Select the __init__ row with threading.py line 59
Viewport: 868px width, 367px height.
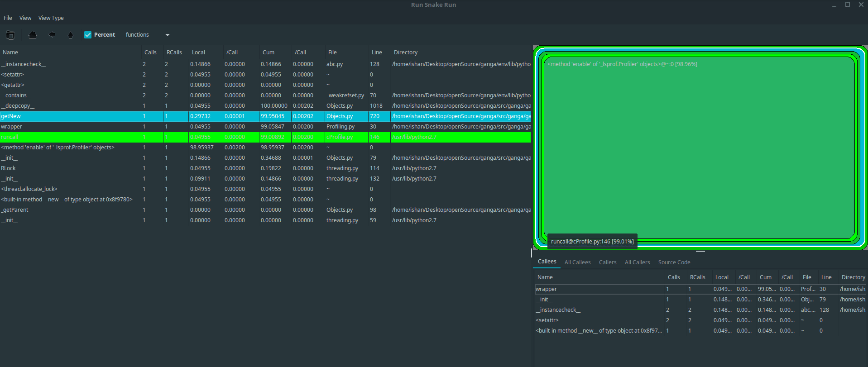click(265, 220)
